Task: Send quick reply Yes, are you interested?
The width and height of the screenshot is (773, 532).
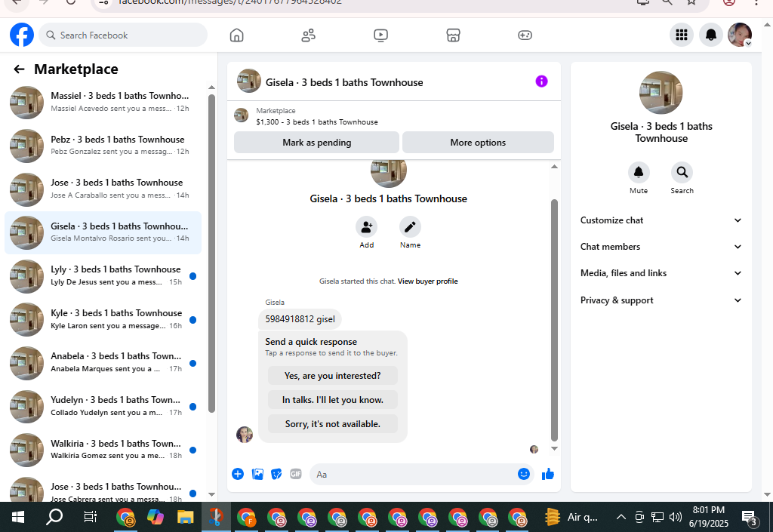Action: coord(333,376)
